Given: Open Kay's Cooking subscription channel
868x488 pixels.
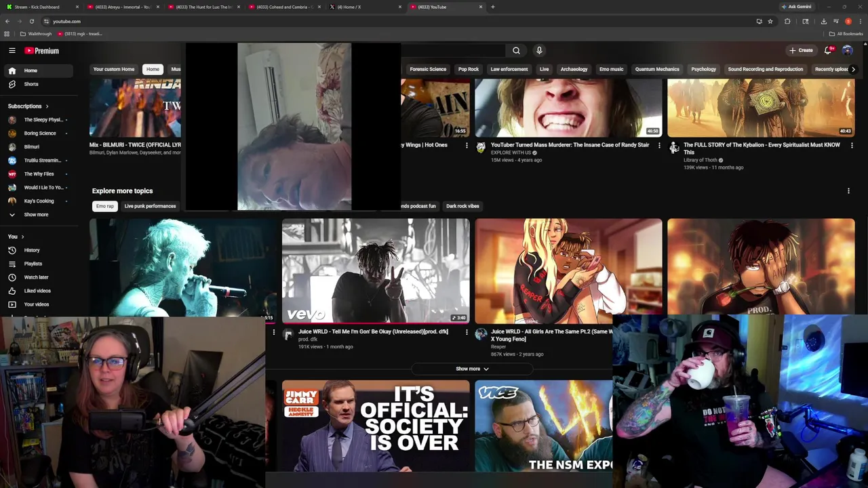Looking at the screenshot, I should [x=39, y=201].
